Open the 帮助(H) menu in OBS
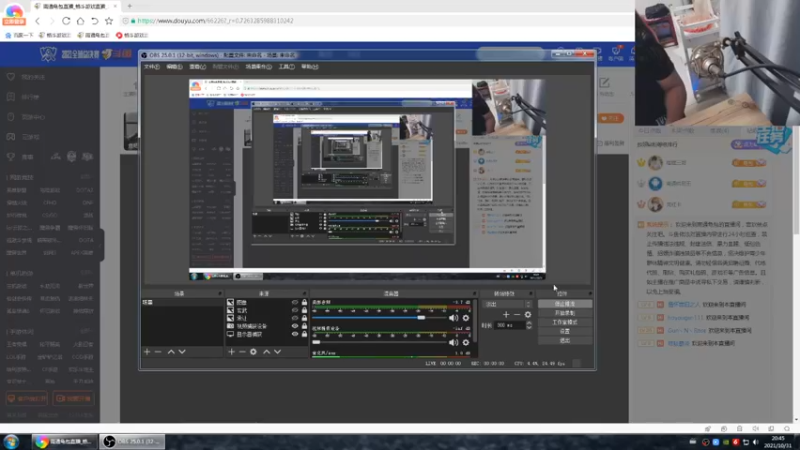Viewport: 800px width, 450px height. [310, 67]
